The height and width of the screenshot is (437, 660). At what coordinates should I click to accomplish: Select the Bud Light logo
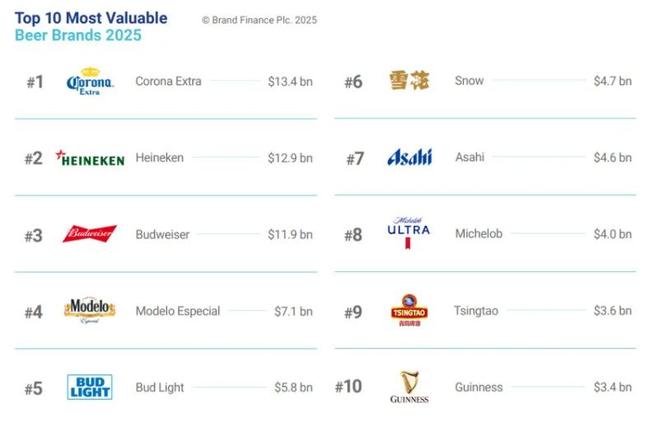coord(89,386)
